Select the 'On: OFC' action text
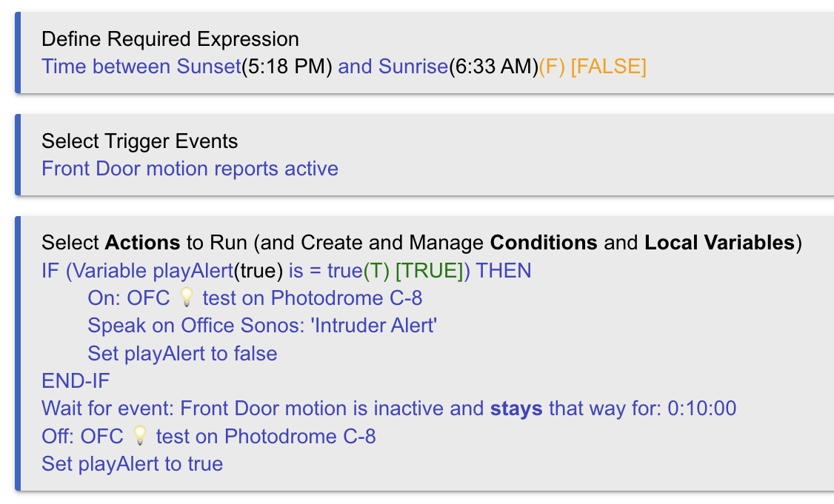This screenshot has height=504, width=834. point(130,298)
